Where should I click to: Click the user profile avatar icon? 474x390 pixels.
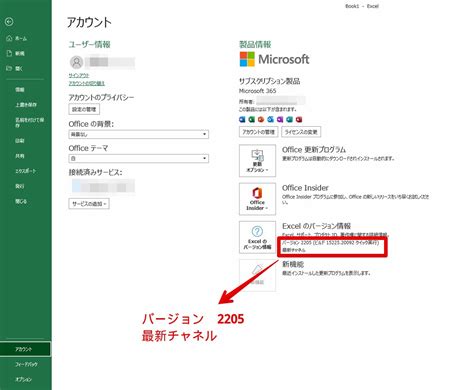[x=76, y=62]
